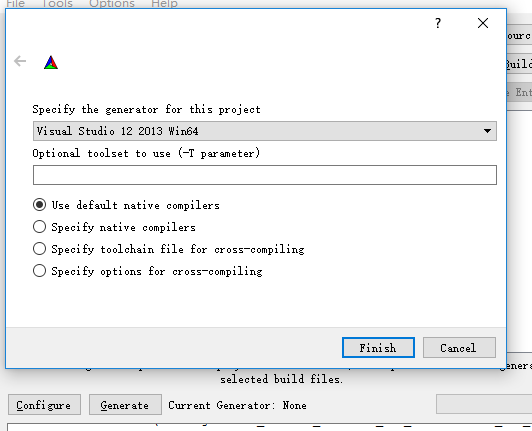Click the 'Specify the generator for this project' label
This screenshot has height=431, width=532.
[147, 110]
